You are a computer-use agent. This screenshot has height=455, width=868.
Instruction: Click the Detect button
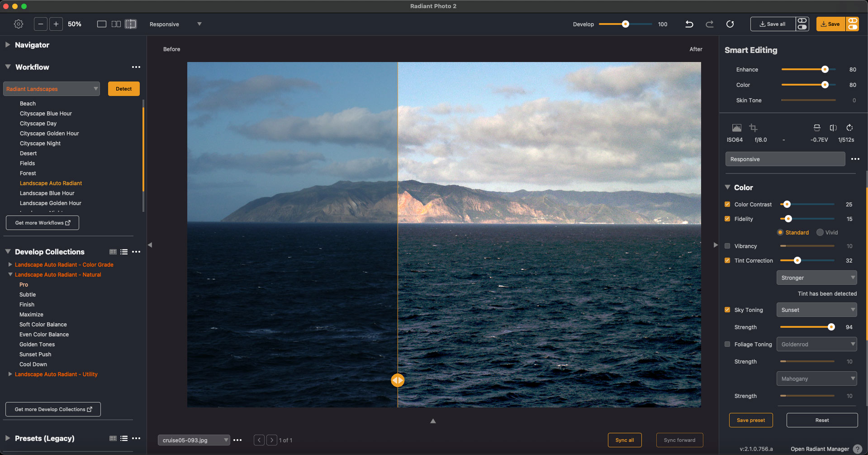(x=123, y=89)
